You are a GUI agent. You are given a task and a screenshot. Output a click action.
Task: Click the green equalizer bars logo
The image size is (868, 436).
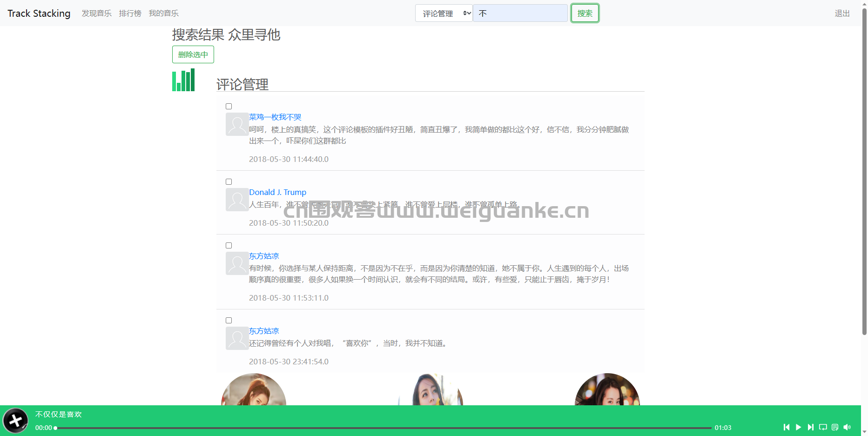183,80
